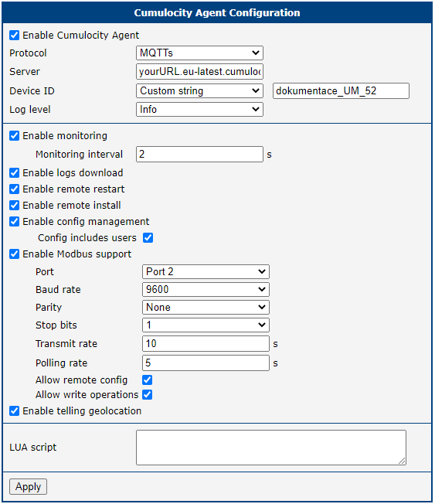The image size is (435, 504).
Task: Click the Protocol label
Action: click(x=28, y=53)
